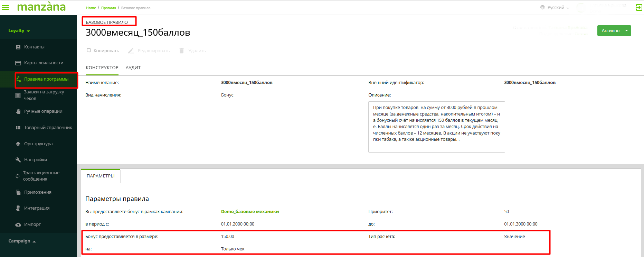Screen dimensions: 644x257
Task: Open the Русский language dropdown
Action: pos(555,8)
